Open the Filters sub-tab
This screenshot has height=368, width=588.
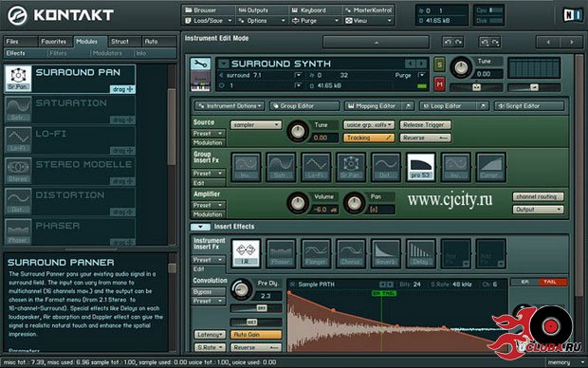click(x=58, y=53)
